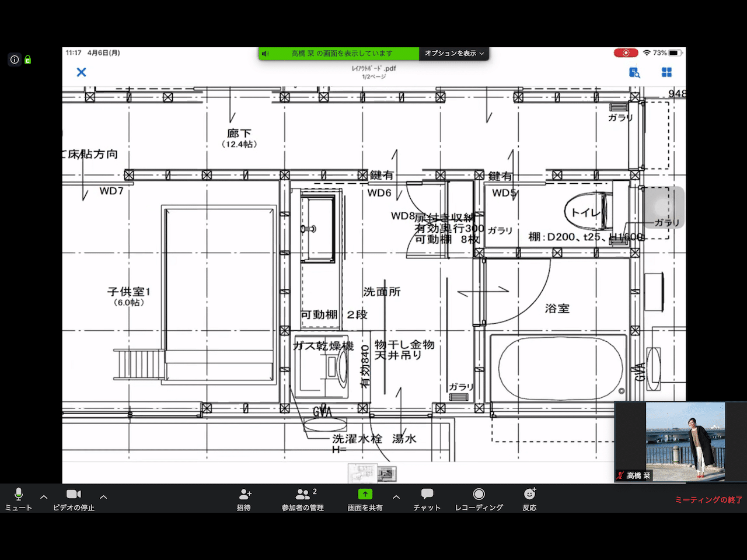Start recording with レコーディング button
Image resolution: width=747 pixels, height=560 pixels.
pos(479,499)
